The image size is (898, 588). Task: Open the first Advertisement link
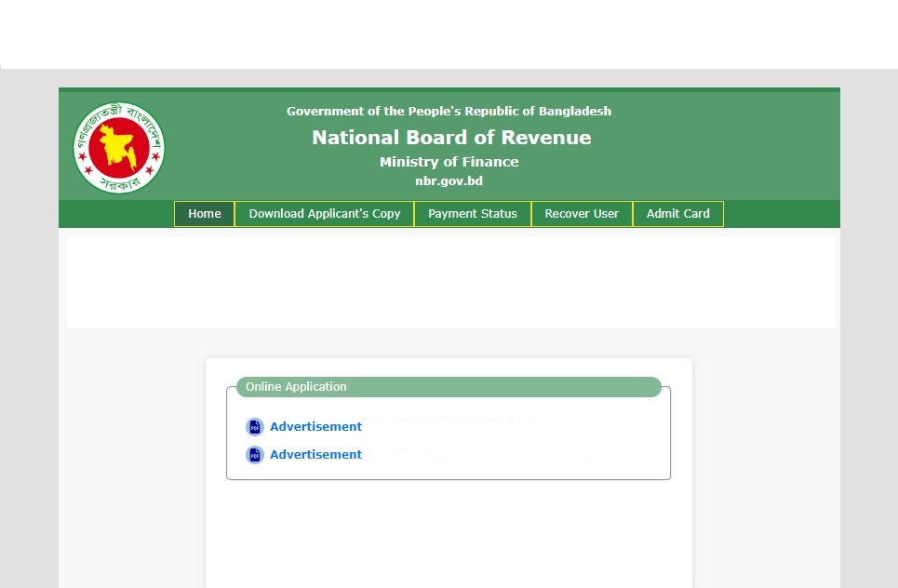[316, 426]
